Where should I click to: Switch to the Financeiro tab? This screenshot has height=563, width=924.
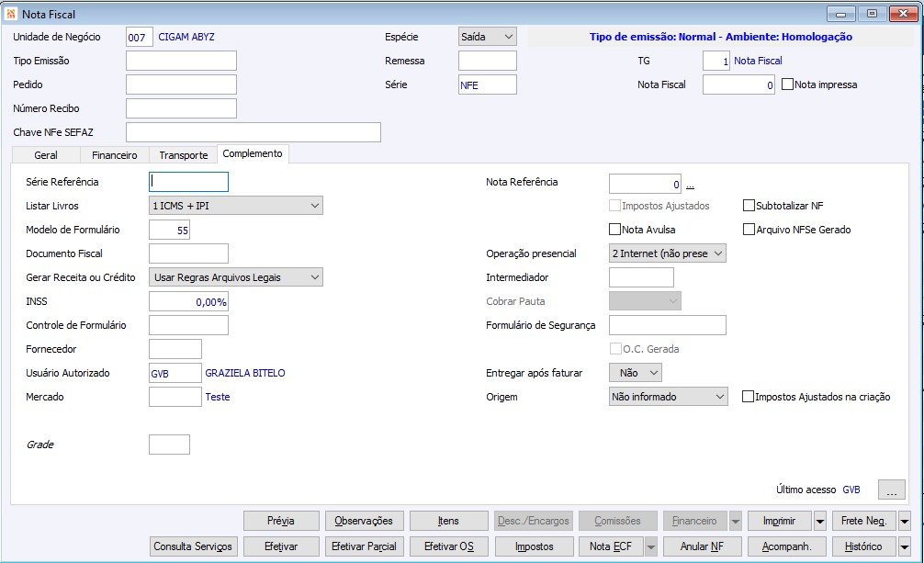tap(114, 155)
